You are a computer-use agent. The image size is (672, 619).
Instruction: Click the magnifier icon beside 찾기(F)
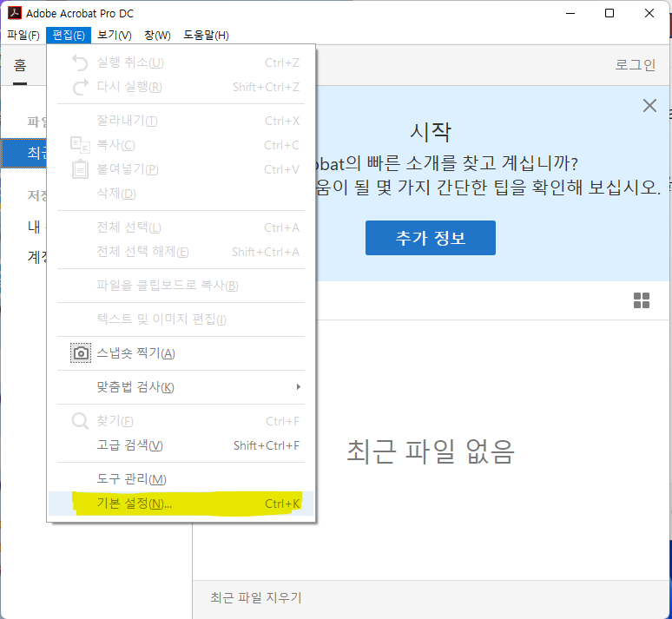[80, 421]
